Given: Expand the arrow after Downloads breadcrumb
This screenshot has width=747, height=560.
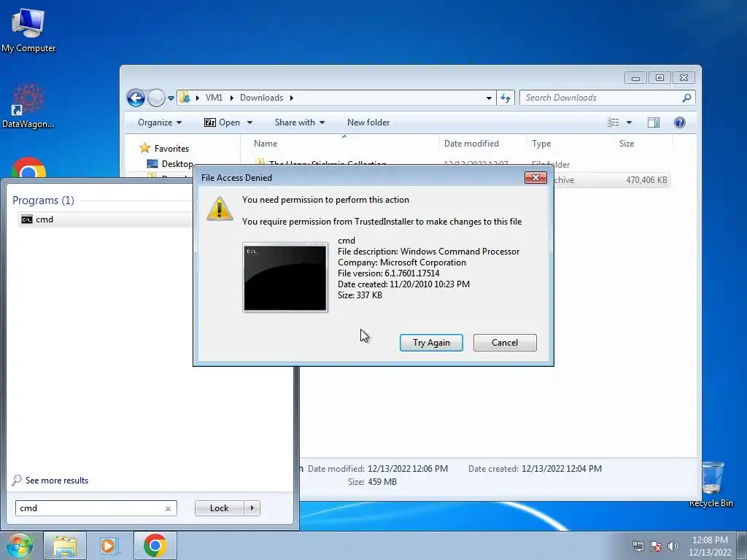Looking at the screenshot, I should [292, 98].
